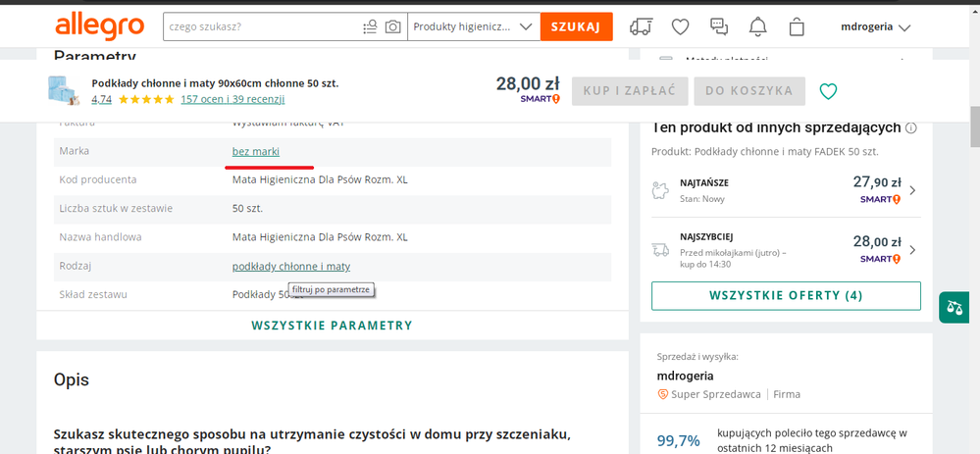
Task: Open the NAJTAŃSZE offer chevron
Action: [x=912, y=190]
